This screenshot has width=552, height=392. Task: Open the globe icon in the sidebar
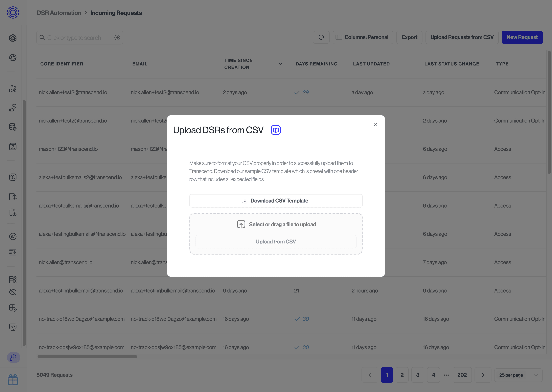click(x=13, y=58)
